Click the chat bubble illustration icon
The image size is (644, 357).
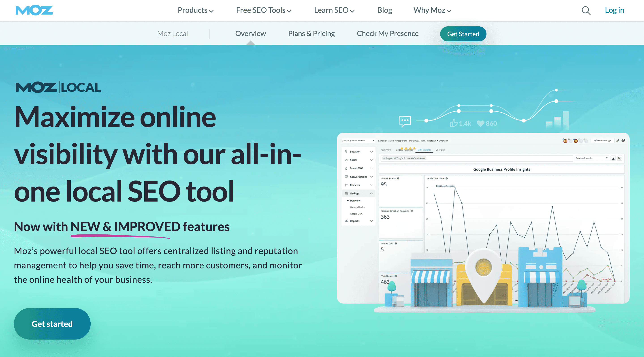point(405,121)
